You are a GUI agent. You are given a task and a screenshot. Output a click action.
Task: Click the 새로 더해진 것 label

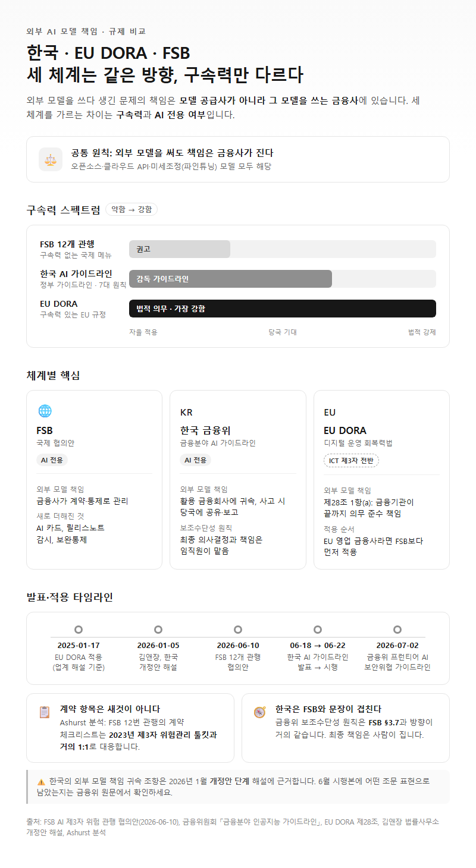[x=60, y=516]
